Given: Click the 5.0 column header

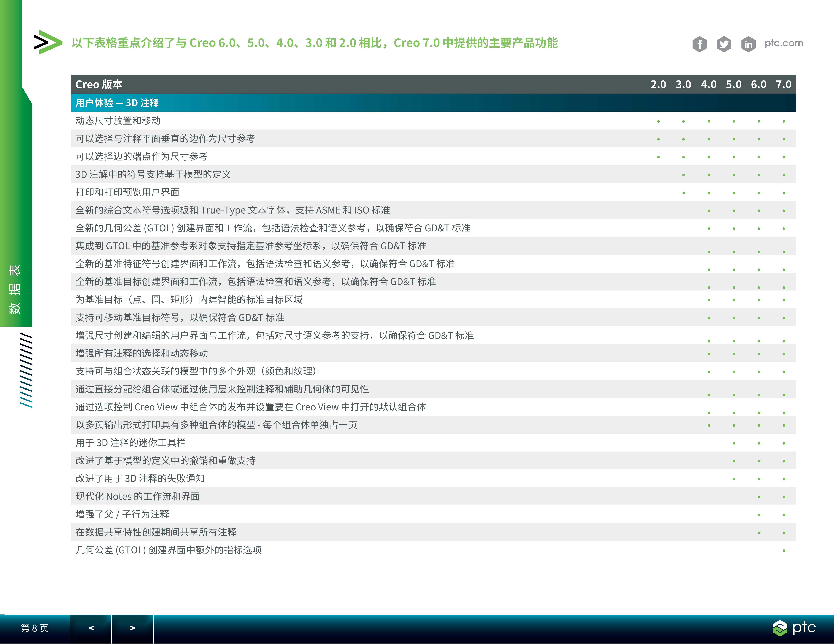Looking at the screenshot, I should pos(734,84).
